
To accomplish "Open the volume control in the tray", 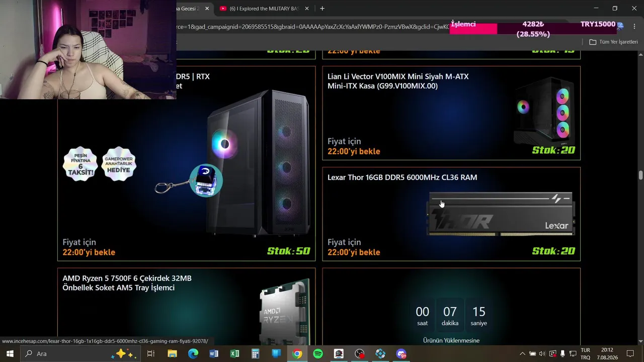I will pos(542,353).
